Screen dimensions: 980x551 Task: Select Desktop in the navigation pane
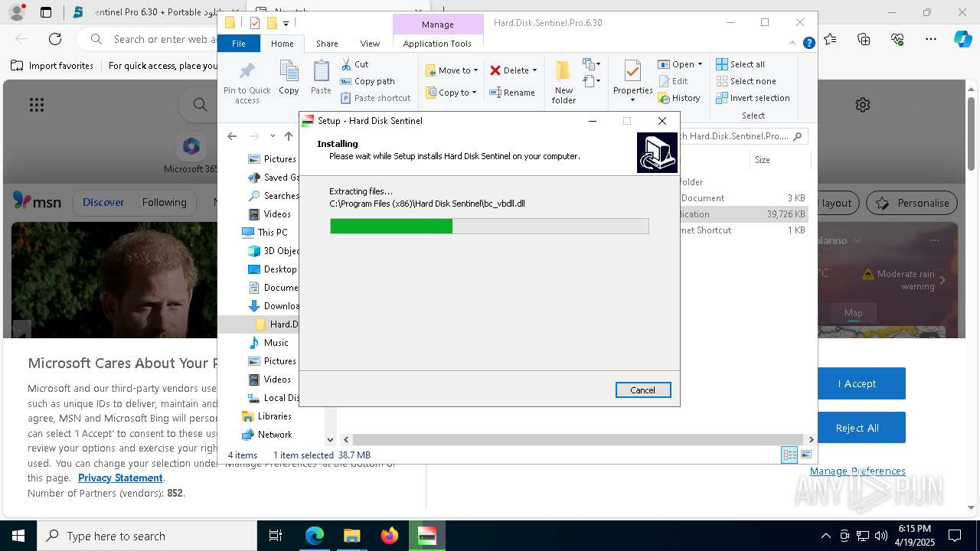[273, 269]
